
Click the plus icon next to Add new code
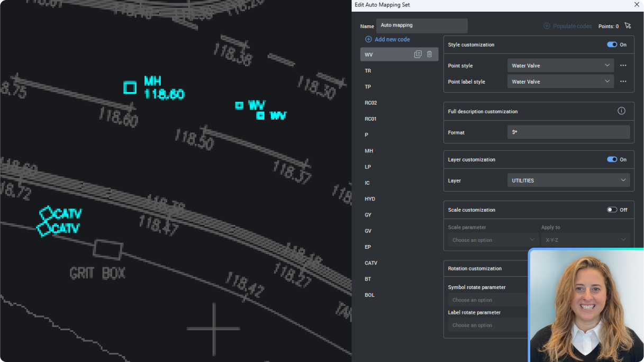coord(368,39)
